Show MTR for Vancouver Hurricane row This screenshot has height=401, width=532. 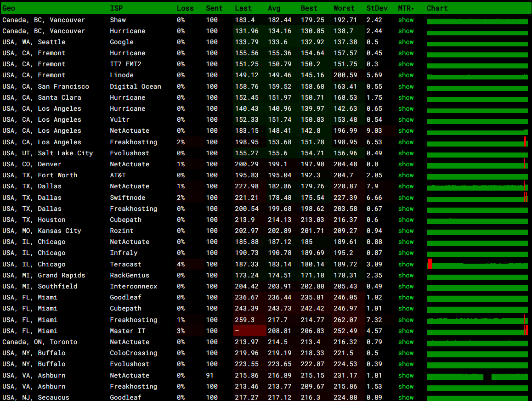coord(406,31)
